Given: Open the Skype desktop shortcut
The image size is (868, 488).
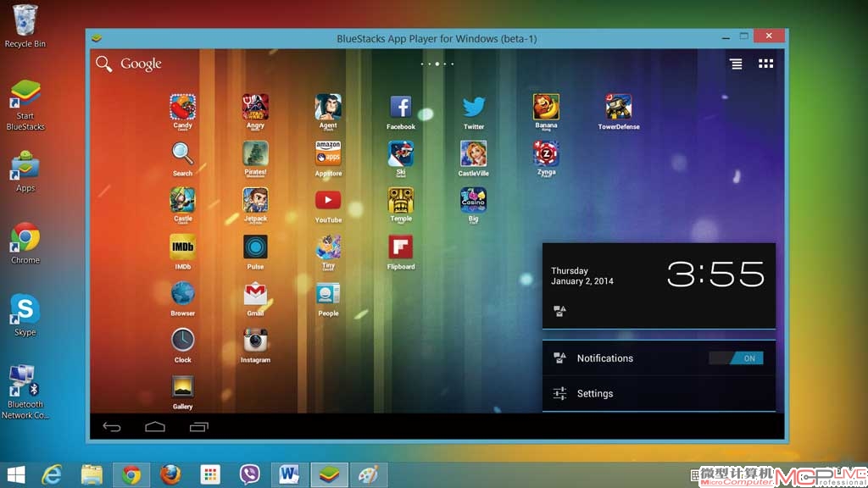Looking at the screenshot, I should pyautogui.click(x=25, y=315).
